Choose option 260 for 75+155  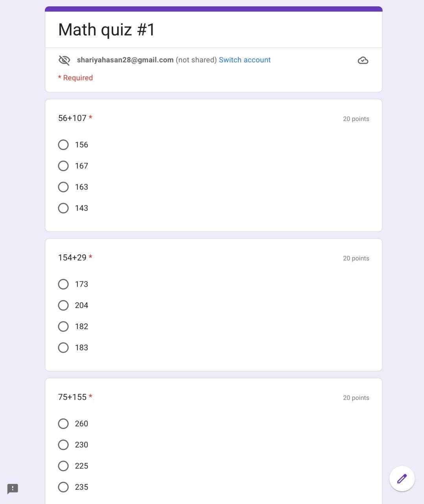(63, 424)
